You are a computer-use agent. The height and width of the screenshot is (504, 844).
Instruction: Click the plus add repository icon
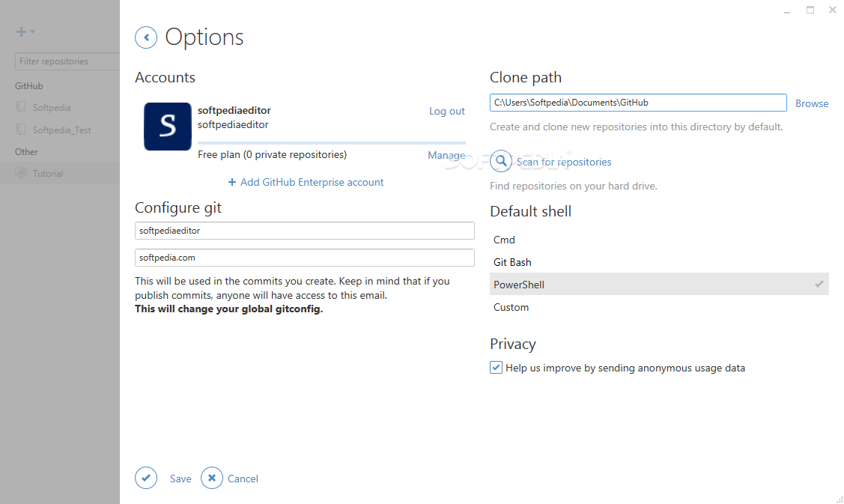click(x=21, y=31)
